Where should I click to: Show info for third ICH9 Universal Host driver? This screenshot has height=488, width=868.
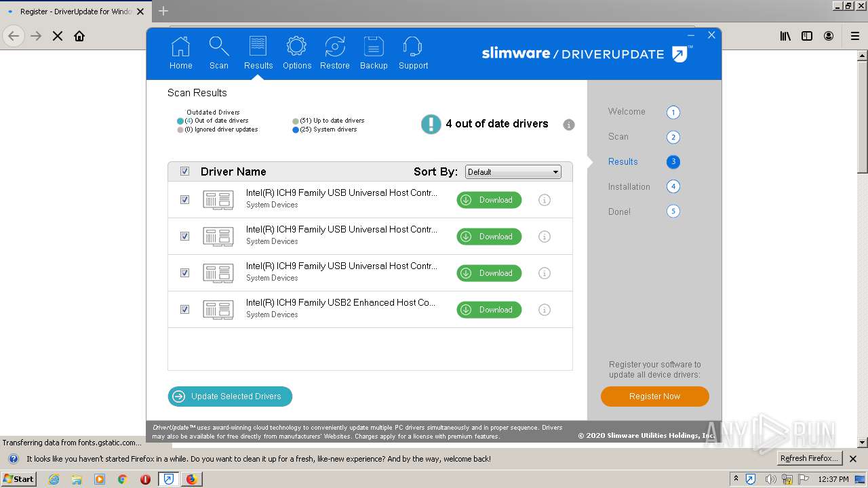(544, 273)
